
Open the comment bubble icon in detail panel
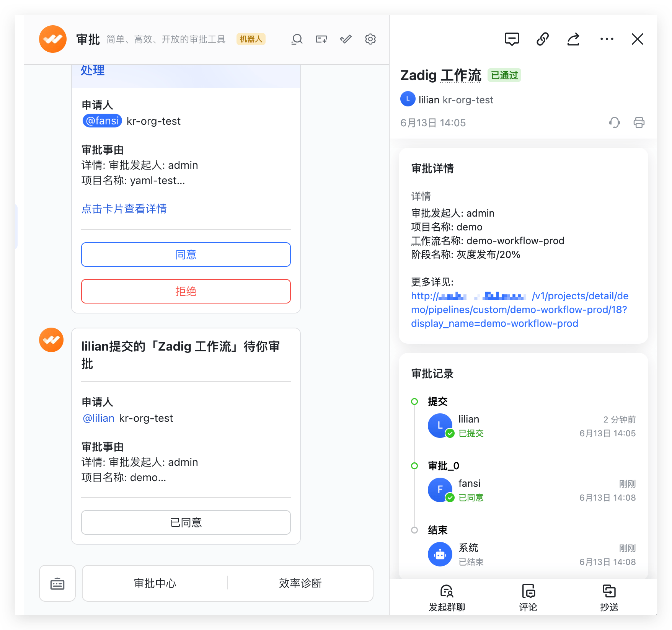512,39
